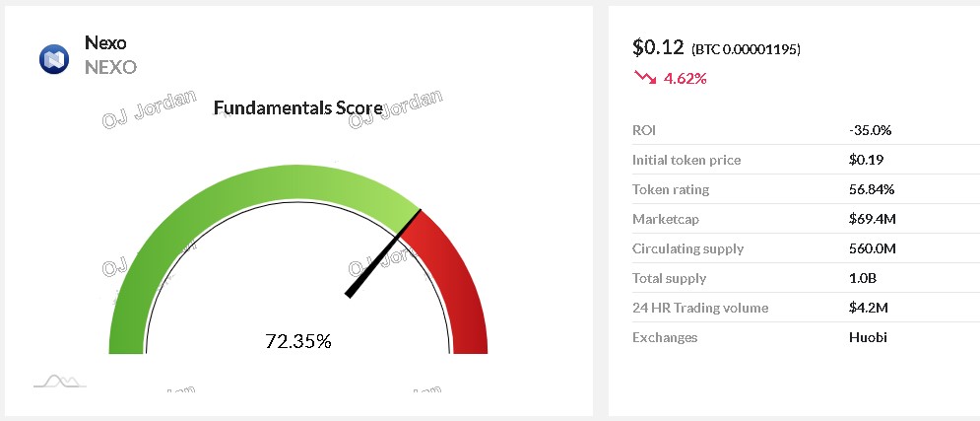Open the Nexo project name link

[x=105, y=42]
